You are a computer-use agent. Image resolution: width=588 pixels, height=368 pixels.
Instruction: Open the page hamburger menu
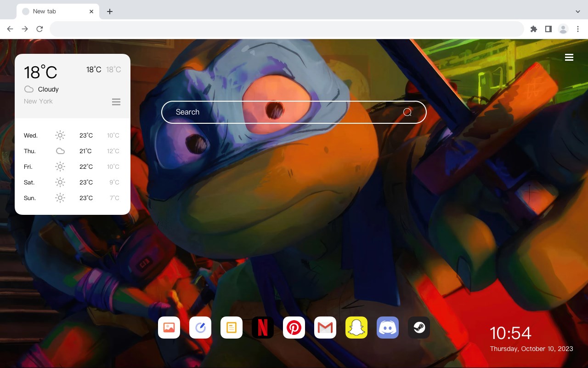(569, 57)
